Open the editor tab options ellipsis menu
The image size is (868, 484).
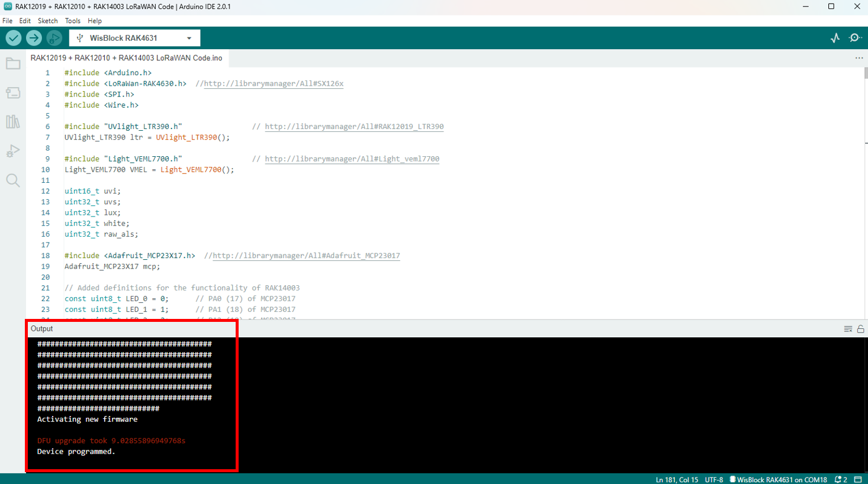[x=859, y=58]
